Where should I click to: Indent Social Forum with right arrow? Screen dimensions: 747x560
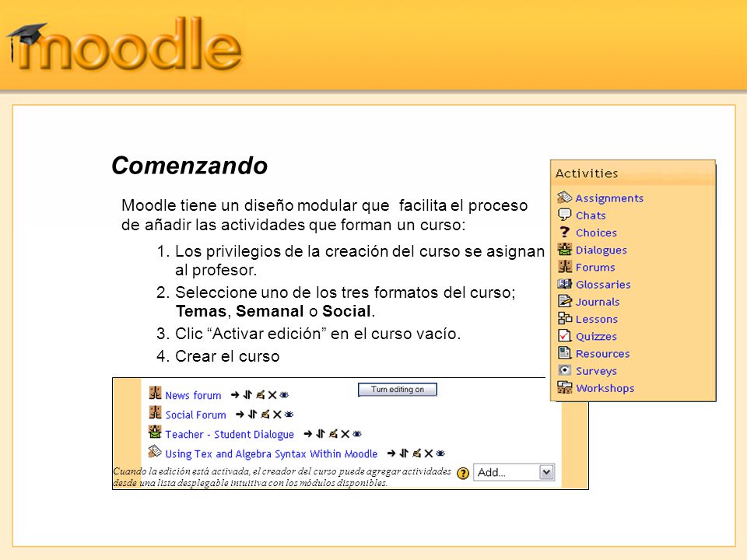coord(240,415)
